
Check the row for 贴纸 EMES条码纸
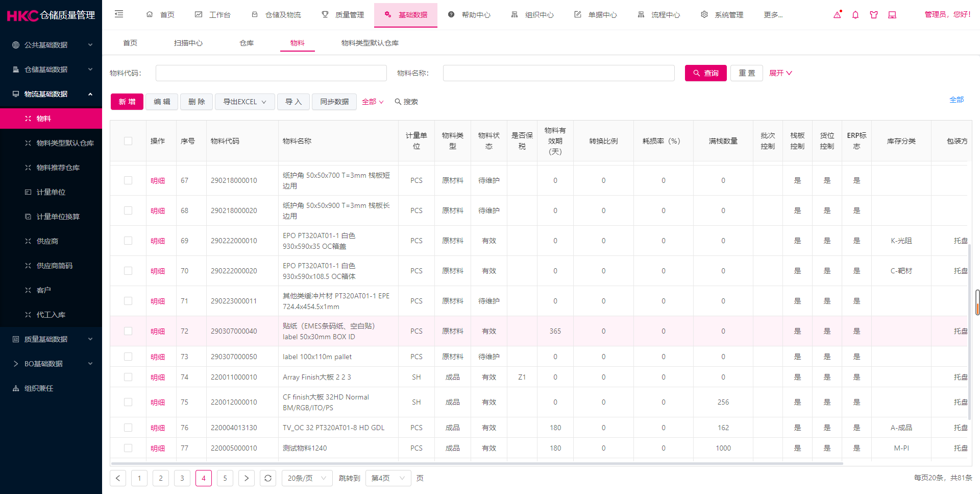[128, 331]
